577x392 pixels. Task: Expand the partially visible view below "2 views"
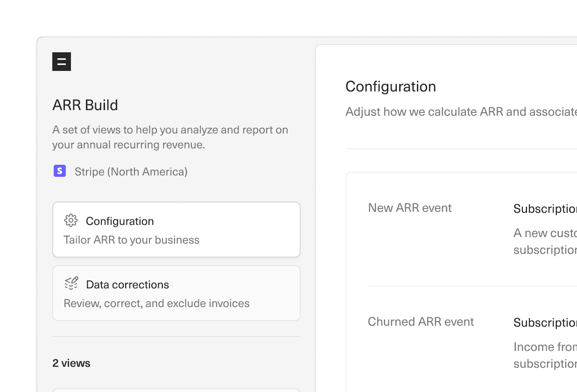(x=176, y=389)
